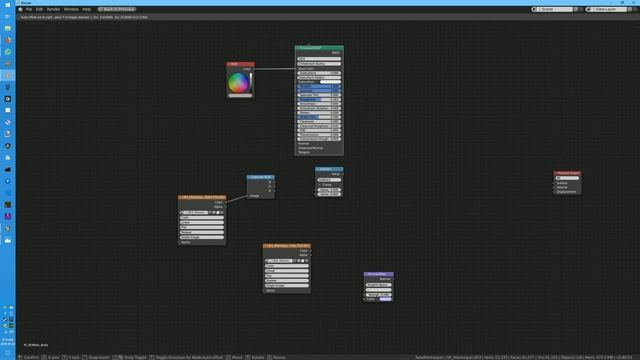Image resolution: width=640 pixels, height=360 pixels.
Task: Collapse the Subtract math node triangle
Action: click(318, 169)
